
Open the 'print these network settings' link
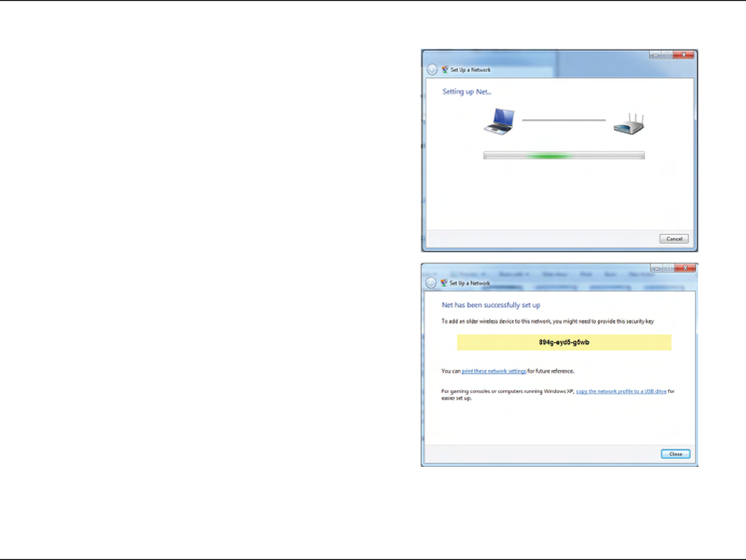click(494, 371)
